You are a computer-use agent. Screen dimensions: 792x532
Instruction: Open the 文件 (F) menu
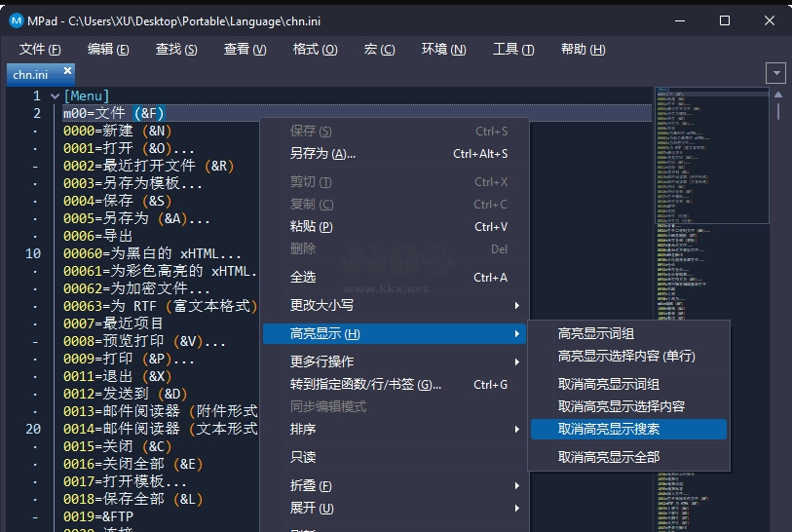[x=40, y=49]
